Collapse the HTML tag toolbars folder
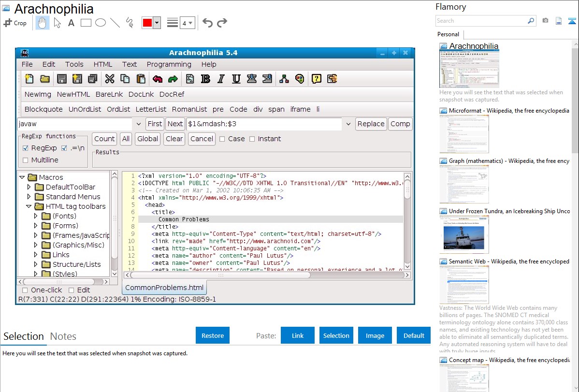Screen dimensions: 579x392 click(x=29, y=206)
